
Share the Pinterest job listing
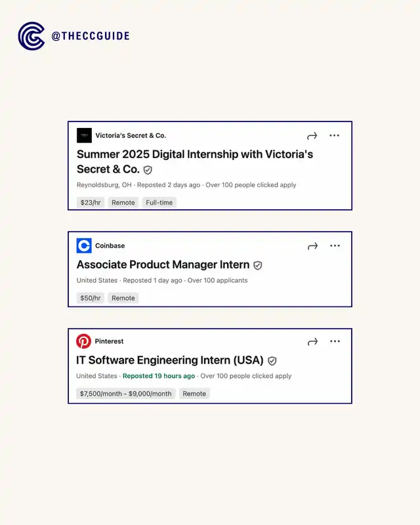click(x=313, y=342)
